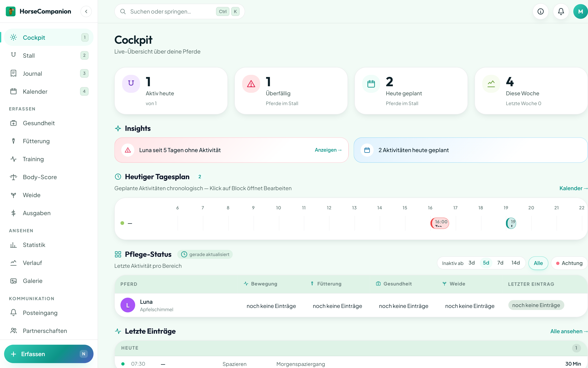The width and height of the screenshot is (588, 368).
Task: Click the Partnerschaften people icon
Action: pyautogui.click(x=14, y=331)
